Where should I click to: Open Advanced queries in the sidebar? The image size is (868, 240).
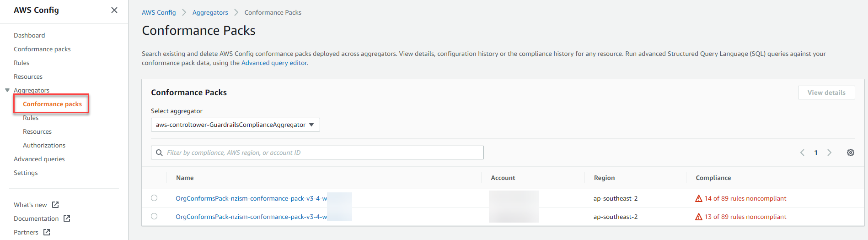point(39,159)
